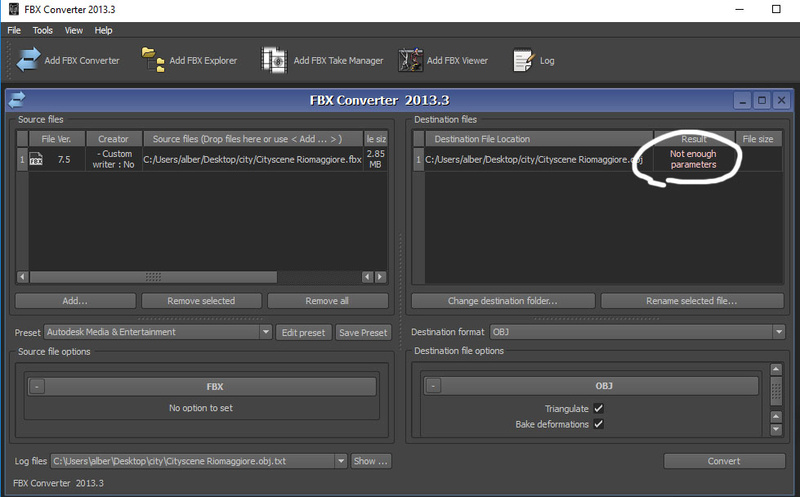Click the 2.85 MB file size cell
Viewport: 800px width, 497px height.
[x=376, y=159]
